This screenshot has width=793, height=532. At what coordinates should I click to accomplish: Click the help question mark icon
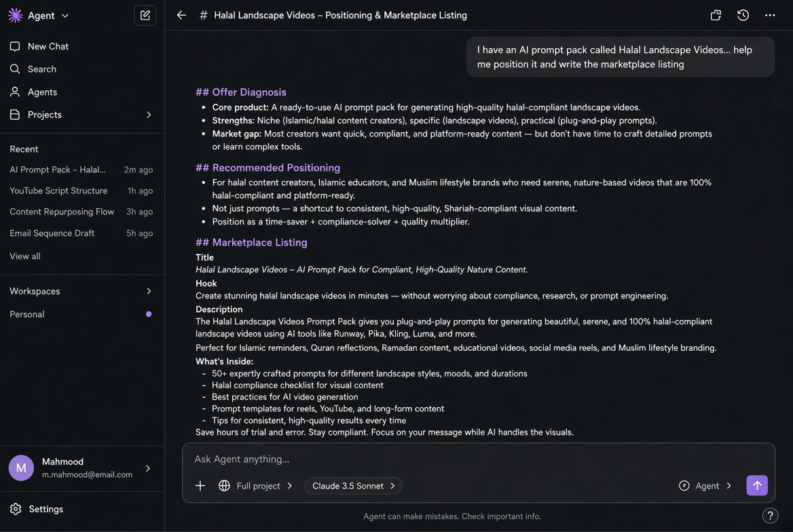(770, 515)
